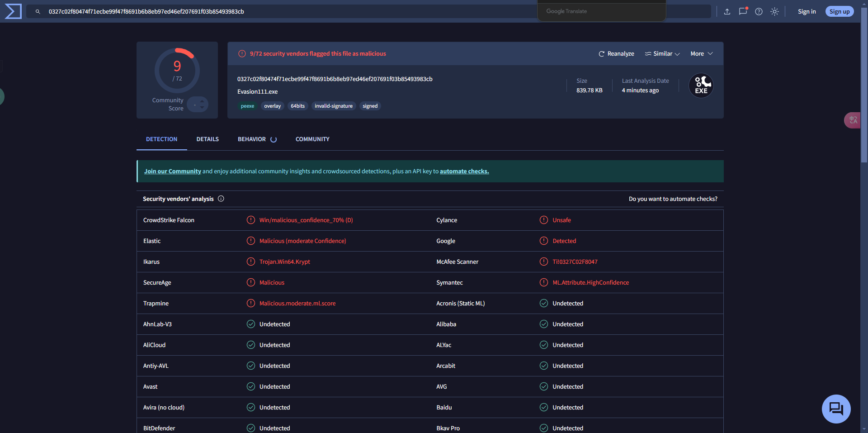Click the Reanalyze refresh icon
Image resolution: width=868 pixels, height=433 pixels.
[x=601, y=54]
